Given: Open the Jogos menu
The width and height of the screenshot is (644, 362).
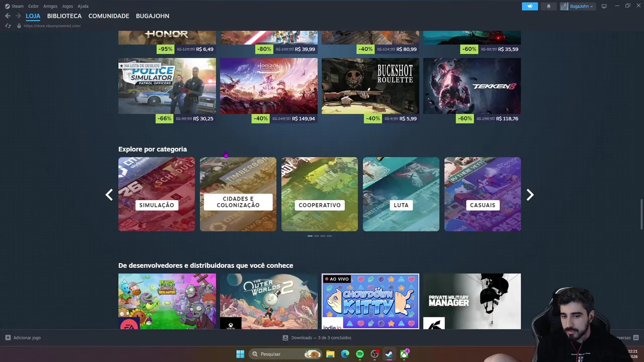Looking at the screenshot, I should click(67, 6).
